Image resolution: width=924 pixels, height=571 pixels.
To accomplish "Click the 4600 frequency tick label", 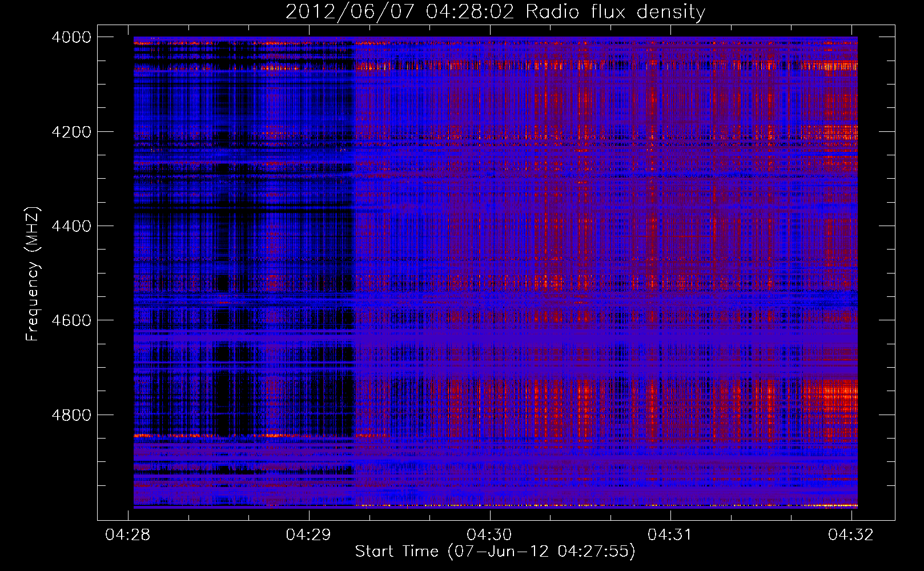I will (71, 320).
